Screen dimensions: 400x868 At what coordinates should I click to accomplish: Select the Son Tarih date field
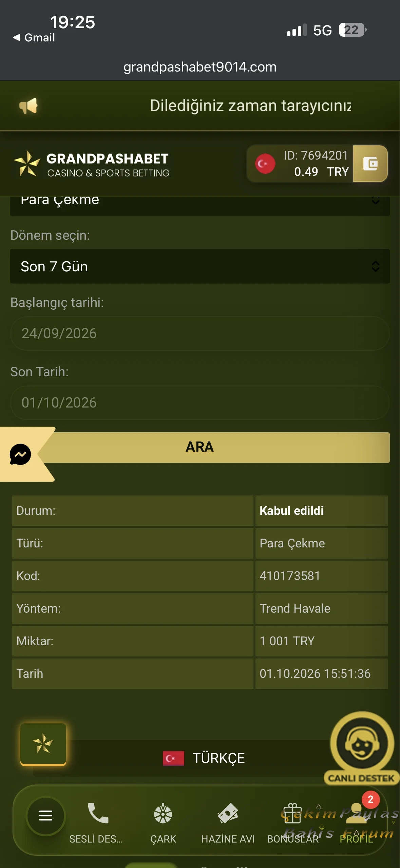pos(200,403)
